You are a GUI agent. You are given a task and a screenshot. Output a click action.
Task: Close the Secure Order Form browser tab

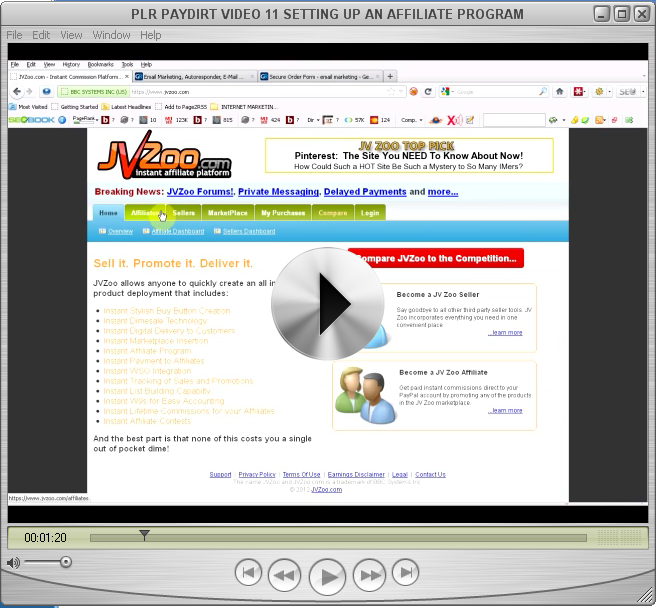click(377, 77)
